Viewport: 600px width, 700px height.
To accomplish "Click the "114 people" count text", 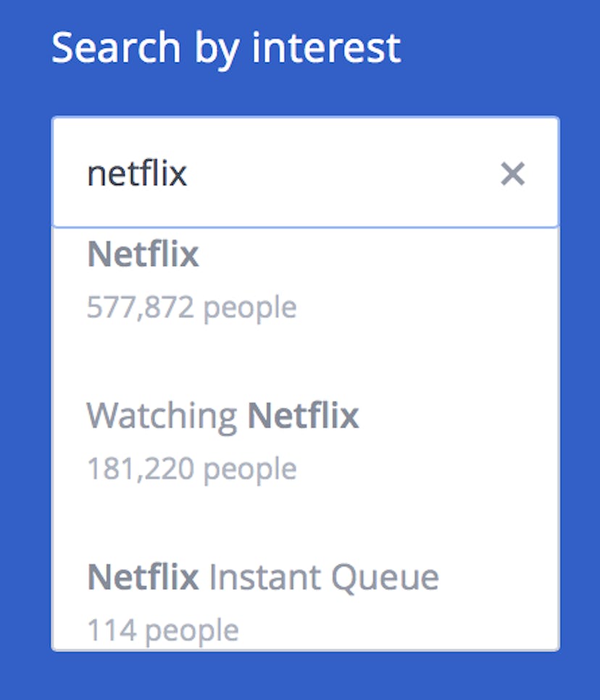I will 162,630.
